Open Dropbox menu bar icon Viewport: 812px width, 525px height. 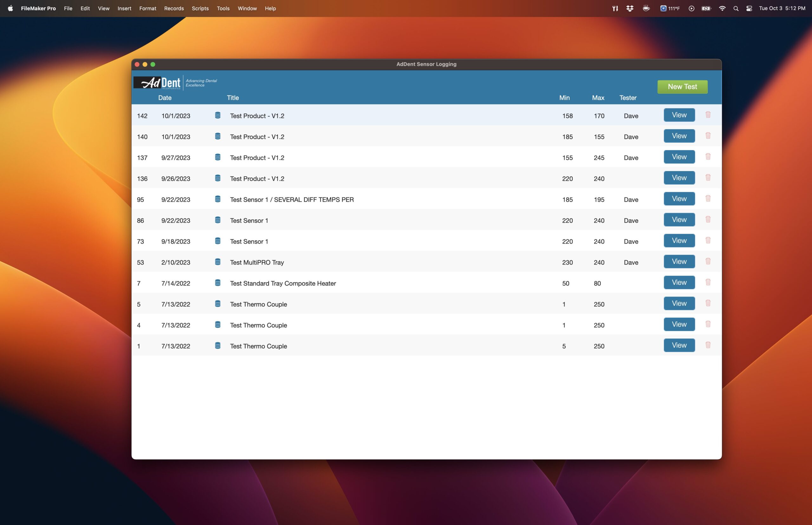(x=630, y=9)
